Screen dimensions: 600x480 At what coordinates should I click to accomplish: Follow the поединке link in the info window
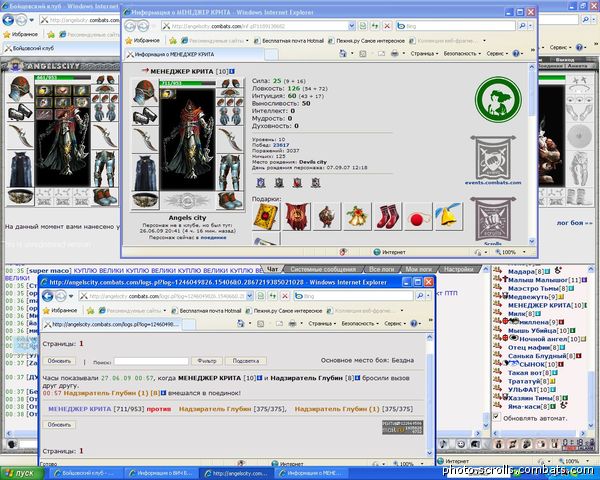(213, 237)
